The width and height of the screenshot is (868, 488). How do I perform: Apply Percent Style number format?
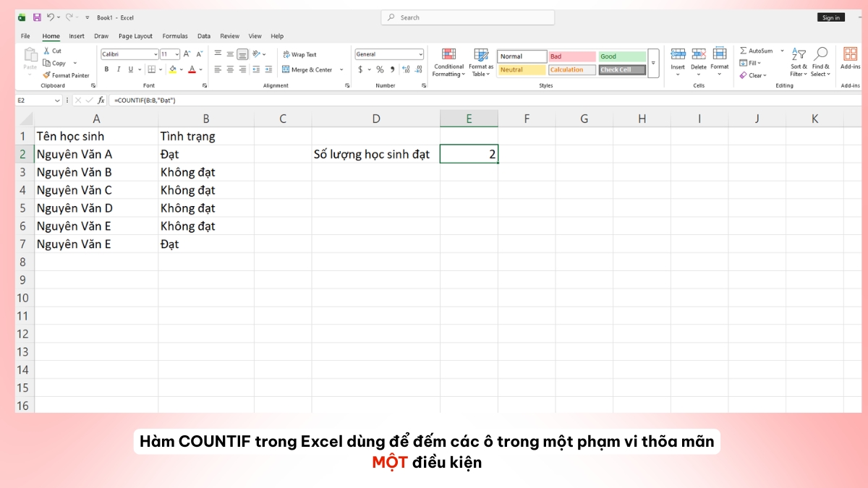pos(379,70)
